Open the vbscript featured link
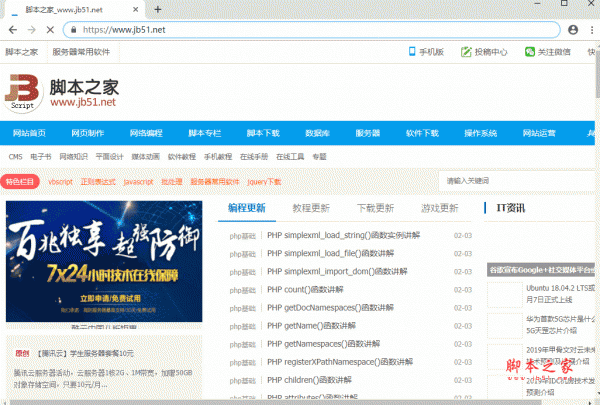The width and height of the screenshot is (600, 405). (60, 182)
